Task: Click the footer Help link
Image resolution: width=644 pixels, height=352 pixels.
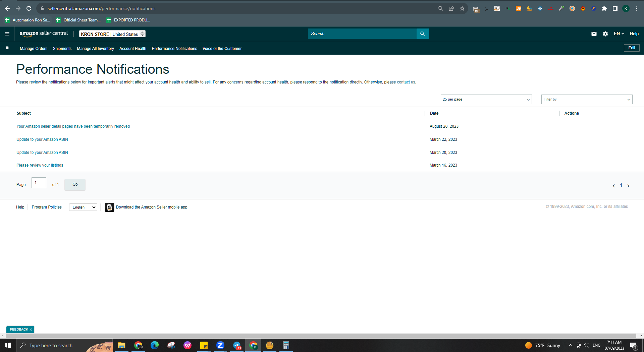Action: [20, 207]
